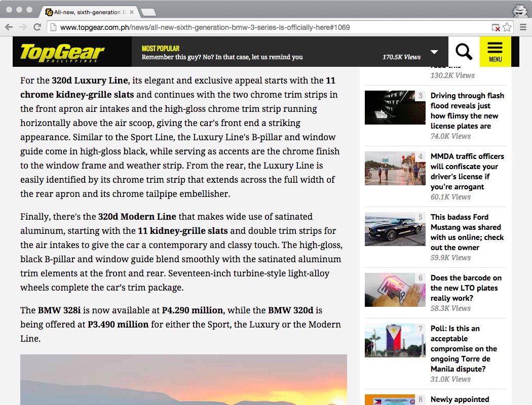
Task: Select the All-new, sixth-generation browser tab
Action: (x=89, y=12)
